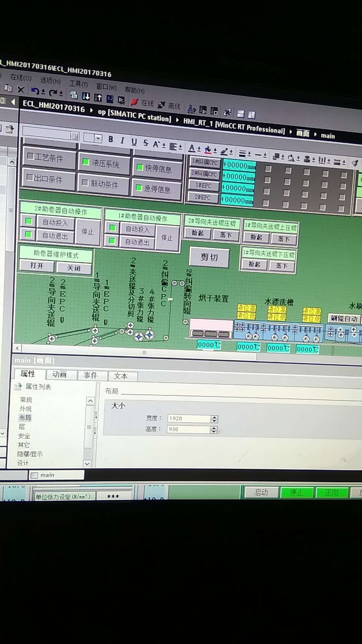Toggle Bold text formatting
This screenshot has width=362, height=644.
pos(111,140)
